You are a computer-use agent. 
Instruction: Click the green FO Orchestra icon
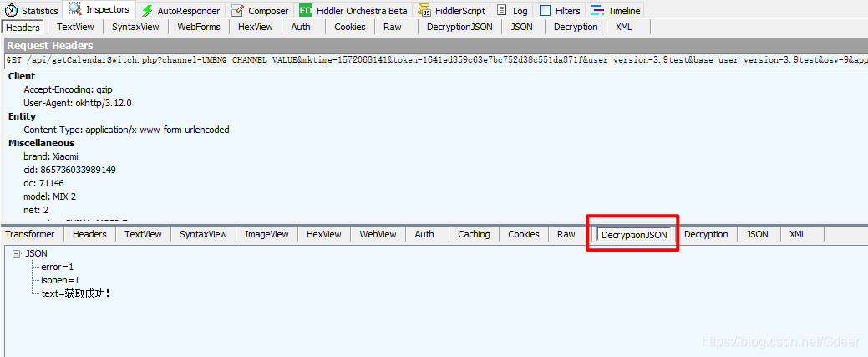(x=306, y=11)
